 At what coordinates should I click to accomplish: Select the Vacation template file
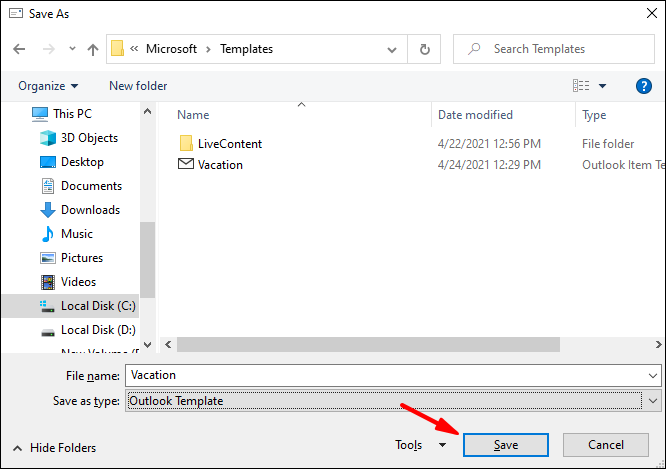point(220,165)
